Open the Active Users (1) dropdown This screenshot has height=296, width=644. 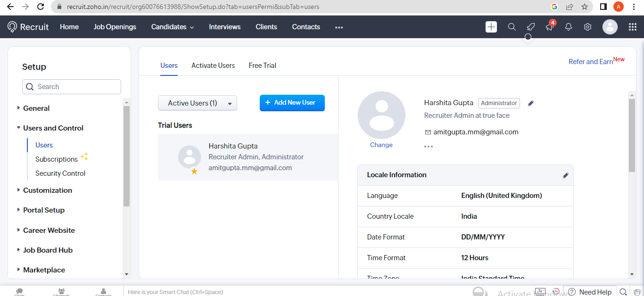pos(198,103)
